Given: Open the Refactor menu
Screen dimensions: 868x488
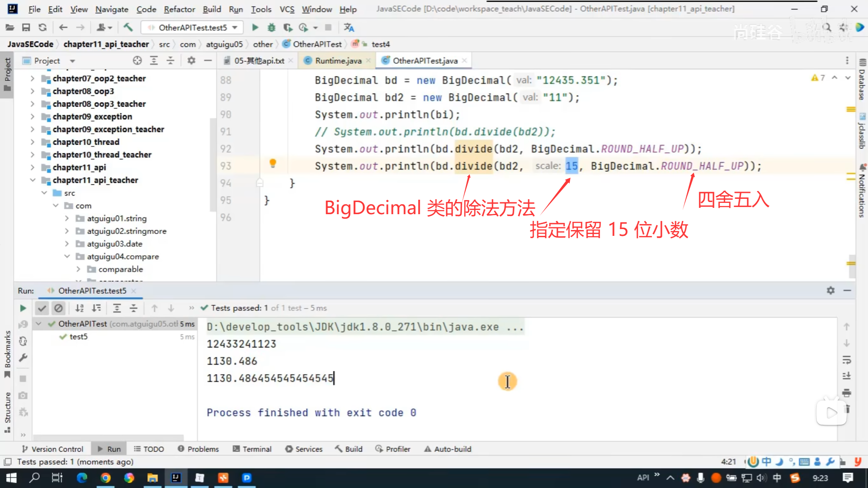Looking at the screenshot, I should [x=179, y=9].
